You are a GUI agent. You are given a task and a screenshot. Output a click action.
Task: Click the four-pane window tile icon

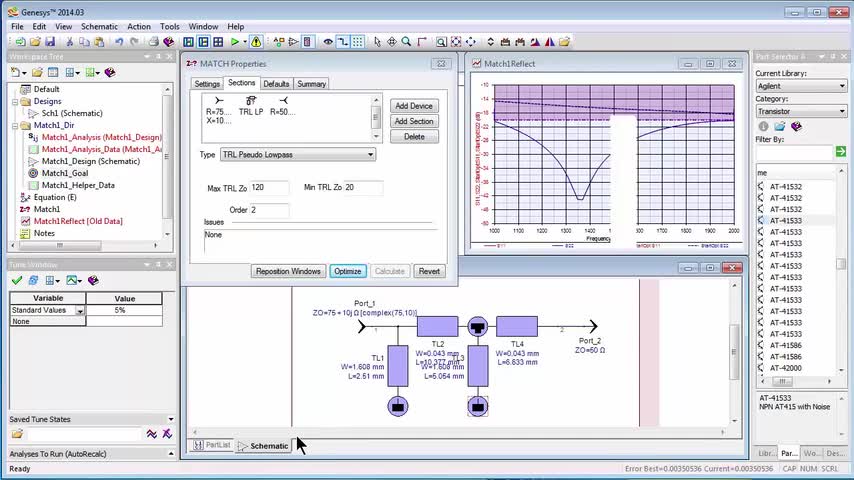coord(218,42)
